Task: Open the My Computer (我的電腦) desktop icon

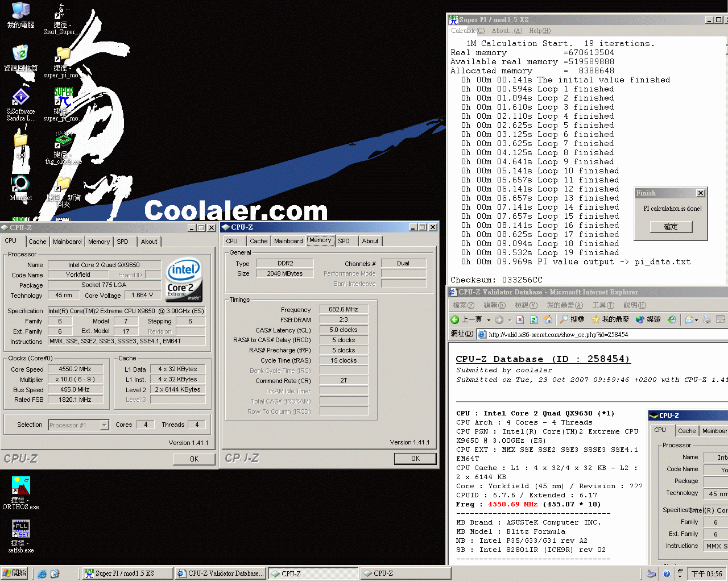Action: click(20, 15)
